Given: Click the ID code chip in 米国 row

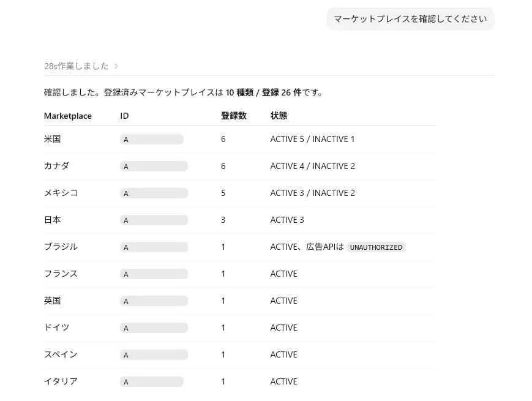Looking at the screenshot, I should 152,140.
